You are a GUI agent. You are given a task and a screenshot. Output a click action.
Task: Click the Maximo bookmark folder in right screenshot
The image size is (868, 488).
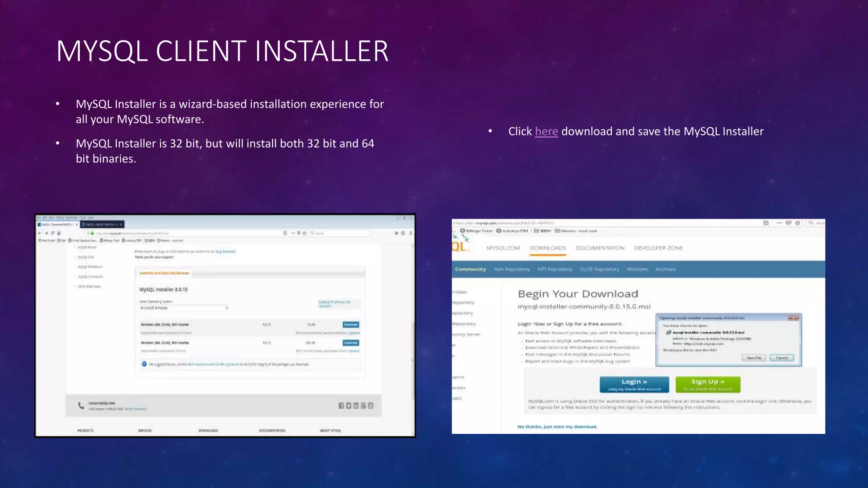576,231
